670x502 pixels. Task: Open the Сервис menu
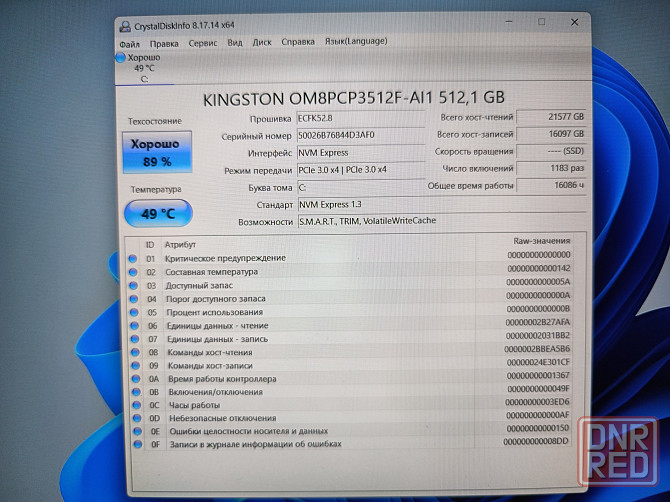[203, 43]
